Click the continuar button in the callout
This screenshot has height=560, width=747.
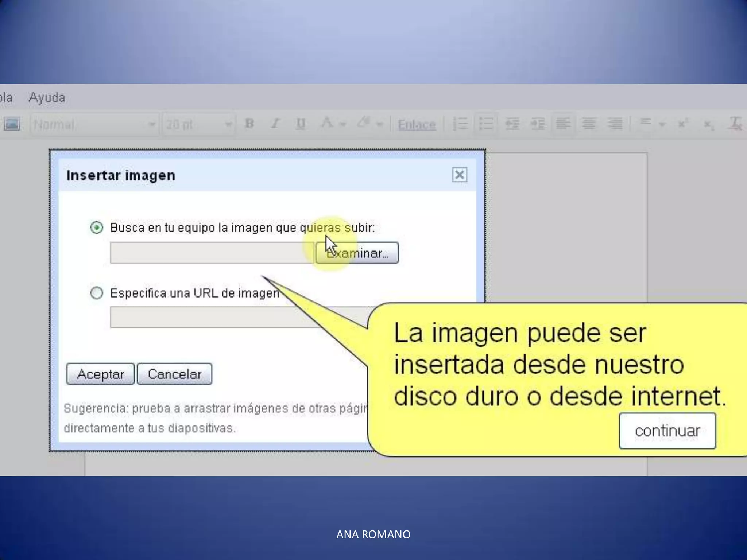pos(667,431)
